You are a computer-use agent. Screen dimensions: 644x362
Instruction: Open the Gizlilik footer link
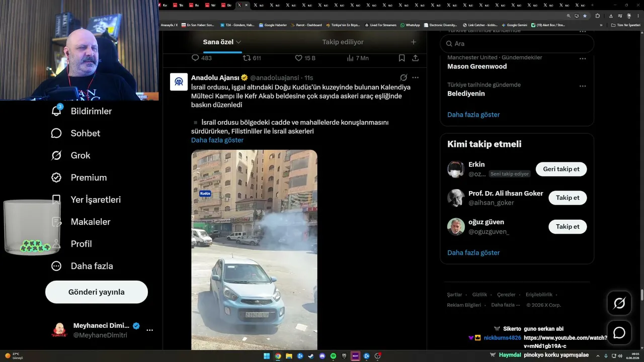click(x=479, y=295)
